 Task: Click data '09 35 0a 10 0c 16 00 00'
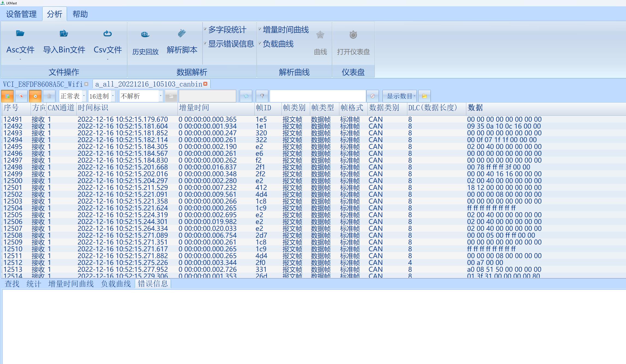(x=504, y=126)
